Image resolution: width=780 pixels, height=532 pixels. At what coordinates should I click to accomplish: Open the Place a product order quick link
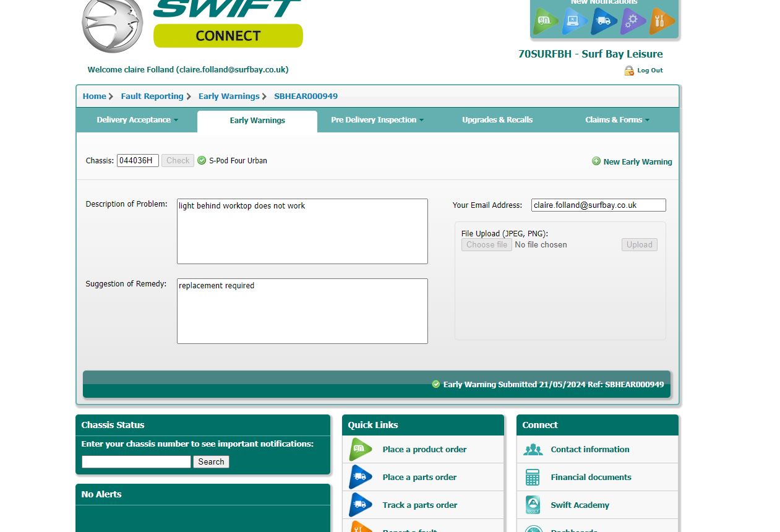point(423,450)
